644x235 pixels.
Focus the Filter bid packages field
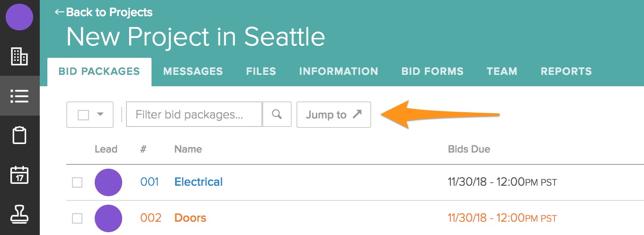click(194, 115)
